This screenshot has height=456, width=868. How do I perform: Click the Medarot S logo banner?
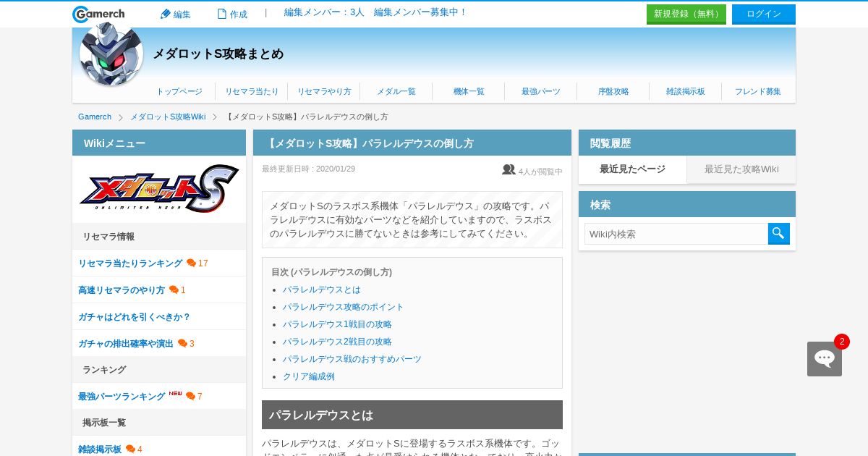159,189
